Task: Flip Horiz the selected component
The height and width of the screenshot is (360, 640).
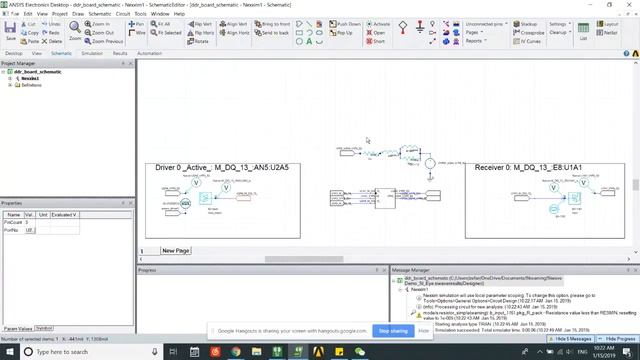Action: point(200,33)
